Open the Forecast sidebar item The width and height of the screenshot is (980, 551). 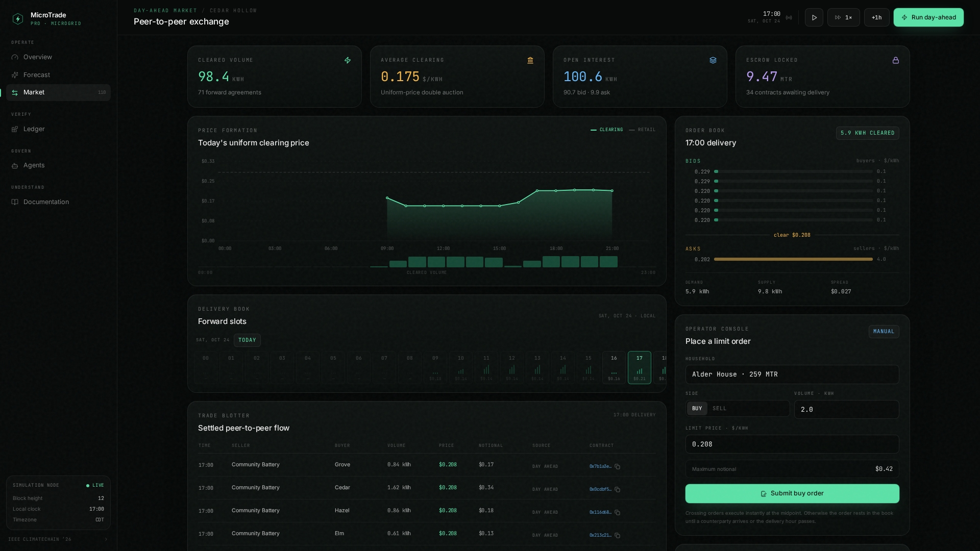point(58,75)
